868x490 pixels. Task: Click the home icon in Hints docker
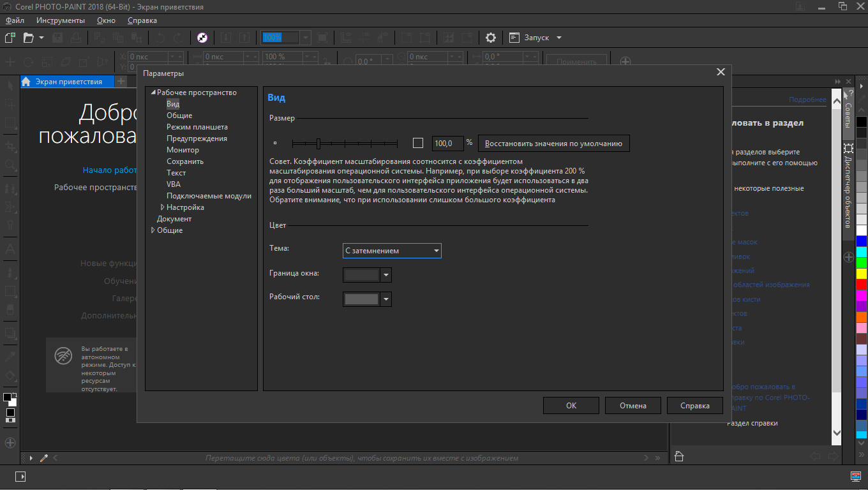pyautogui.click(x=679, y=456)
